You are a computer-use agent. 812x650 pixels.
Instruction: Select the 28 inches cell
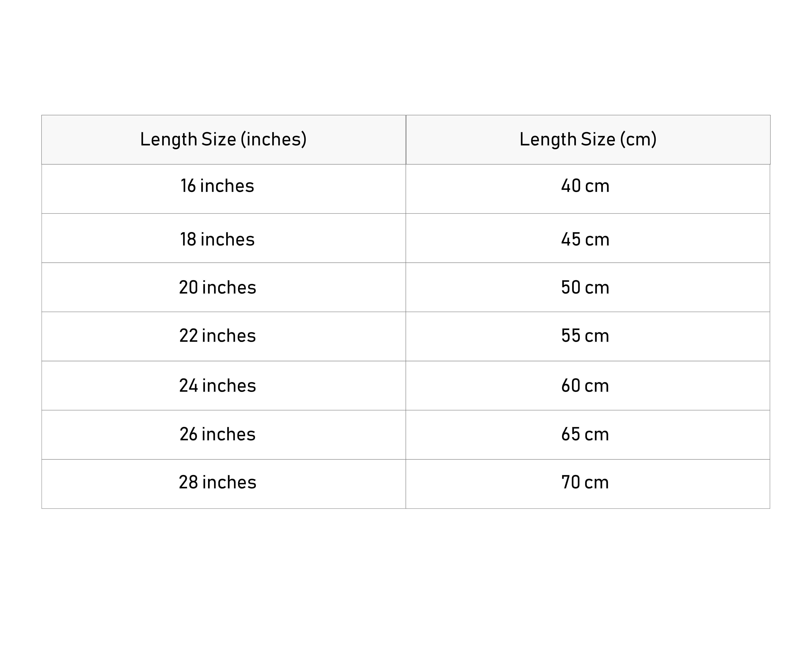[x=224, y=484]
